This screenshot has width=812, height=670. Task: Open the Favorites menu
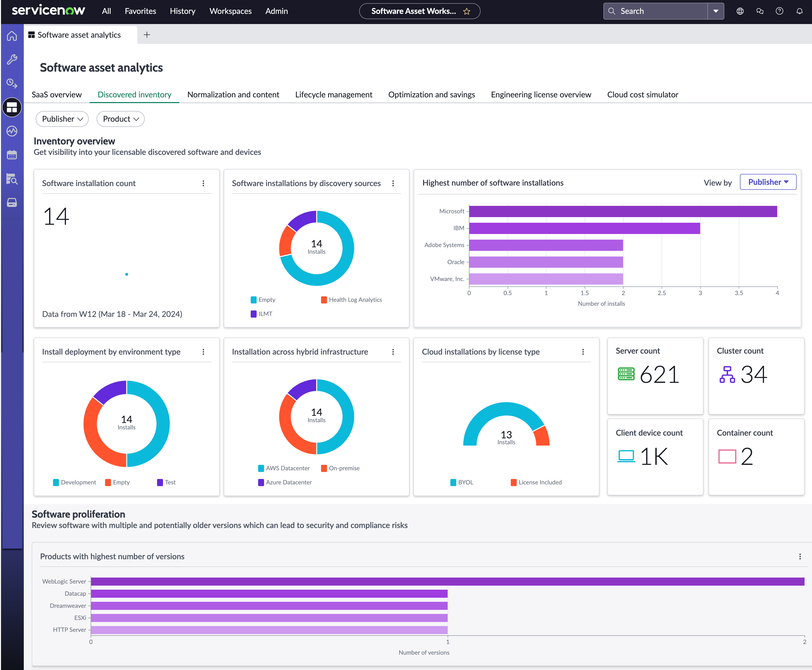(x=140, y=11)
